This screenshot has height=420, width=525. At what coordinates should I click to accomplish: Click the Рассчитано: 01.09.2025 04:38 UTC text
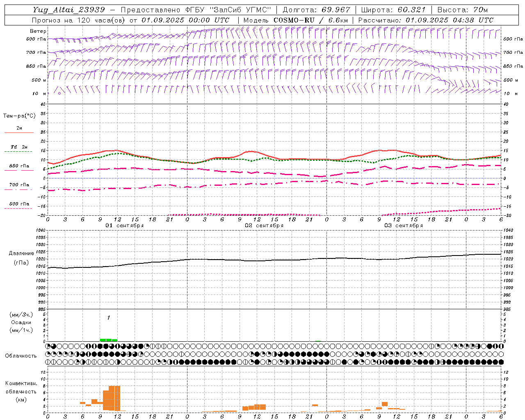426,20
